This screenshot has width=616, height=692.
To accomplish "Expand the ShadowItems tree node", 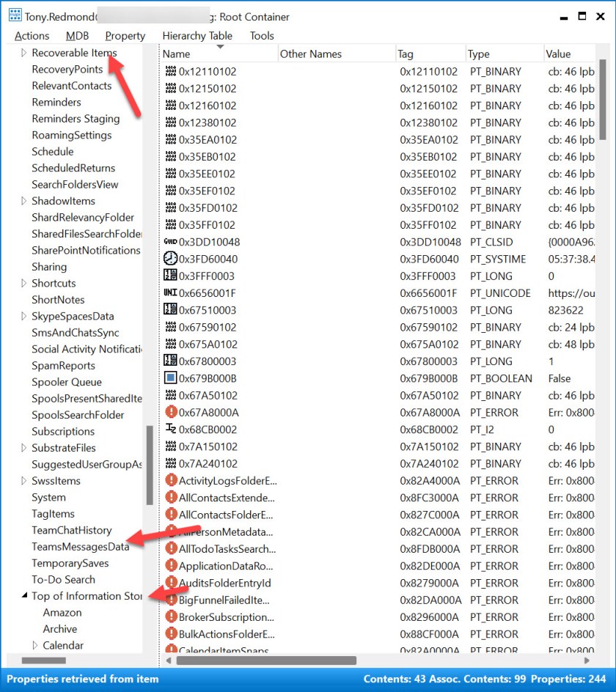I will coord(24,201).
